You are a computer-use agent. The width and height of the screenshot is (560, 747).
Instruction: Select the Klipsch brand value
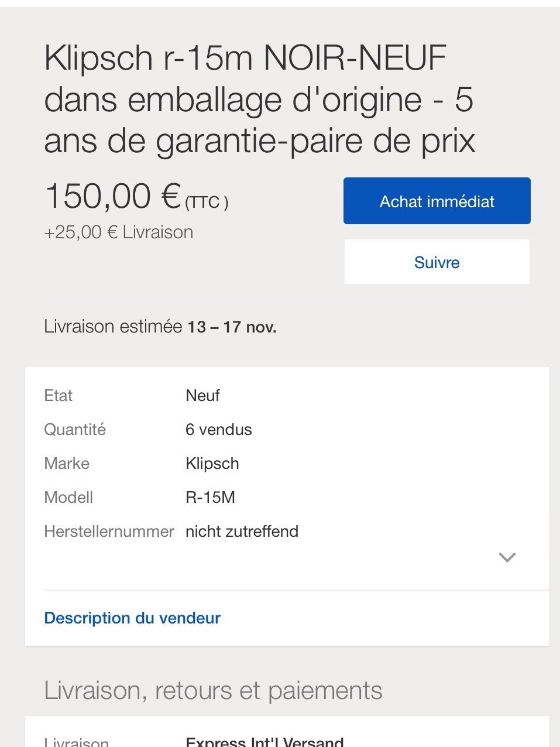pyautogui.click(x=212, y=464)
